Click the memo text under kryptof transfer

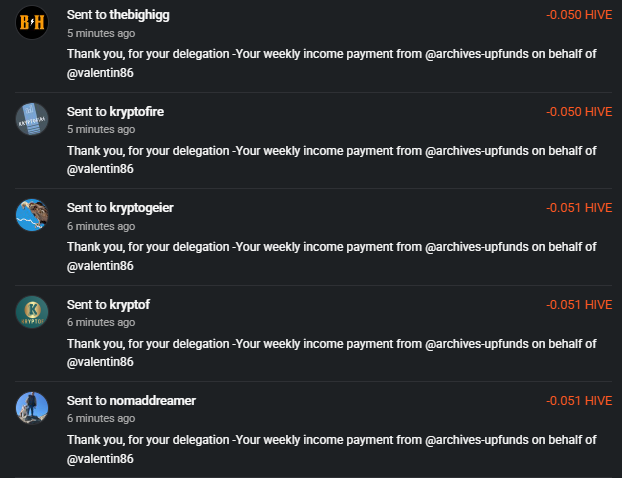[332, 353]
